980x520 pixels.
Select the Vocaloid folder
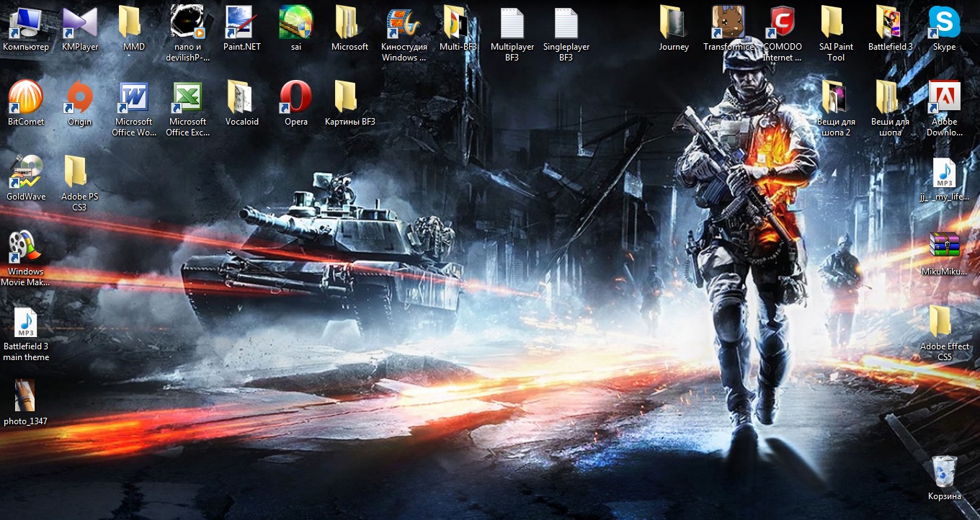pyautogui.click(x=241, y=97)
